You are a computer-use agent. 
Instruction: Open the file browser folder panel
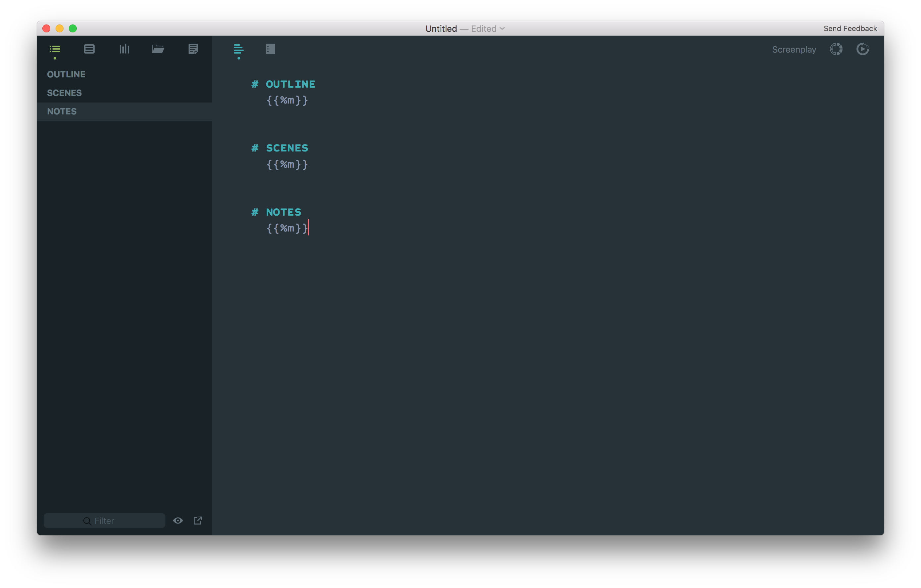[x=158, y=49]
